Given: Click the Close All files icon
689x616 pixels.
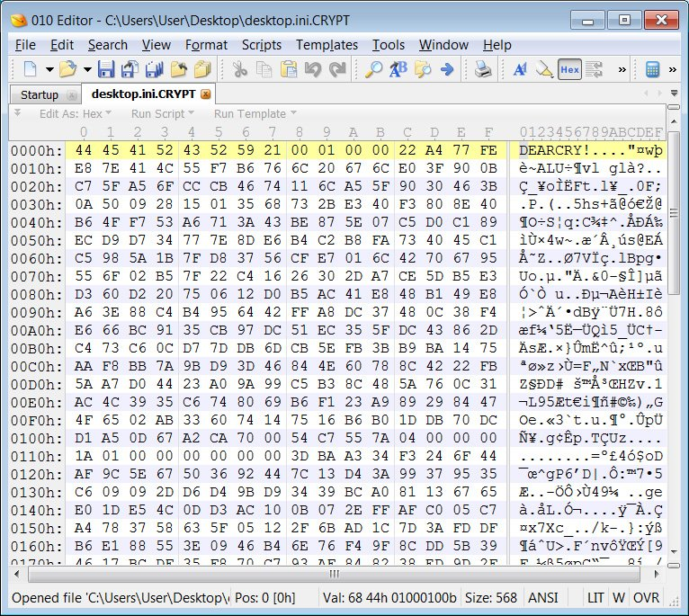Looking at the screenshot, I should 202,69.
